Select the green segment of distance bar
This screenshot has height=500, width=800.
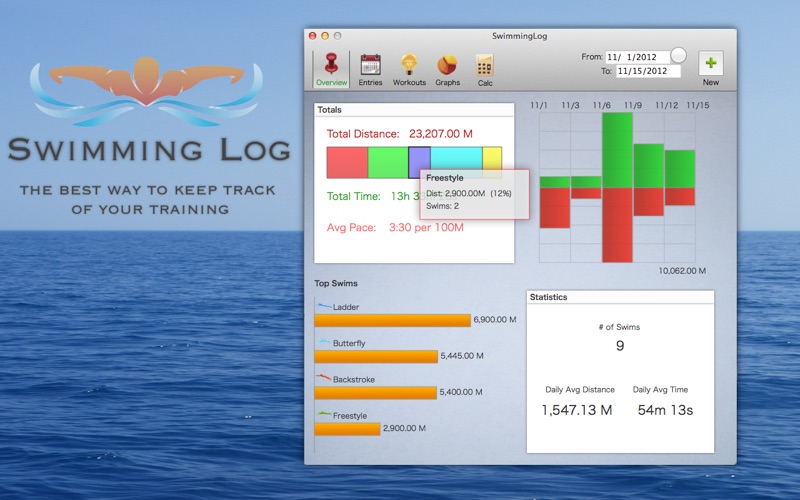[x=388, y=163]
